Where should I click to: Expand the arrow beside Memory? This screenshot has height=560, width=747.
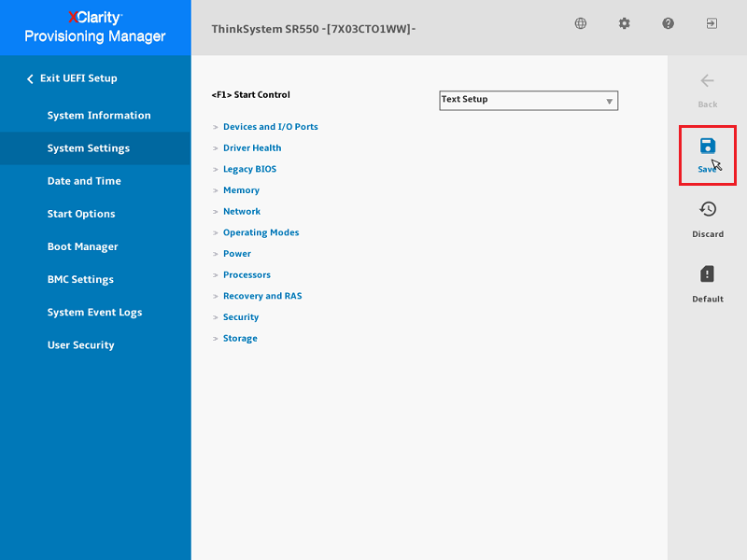[216, 190]
